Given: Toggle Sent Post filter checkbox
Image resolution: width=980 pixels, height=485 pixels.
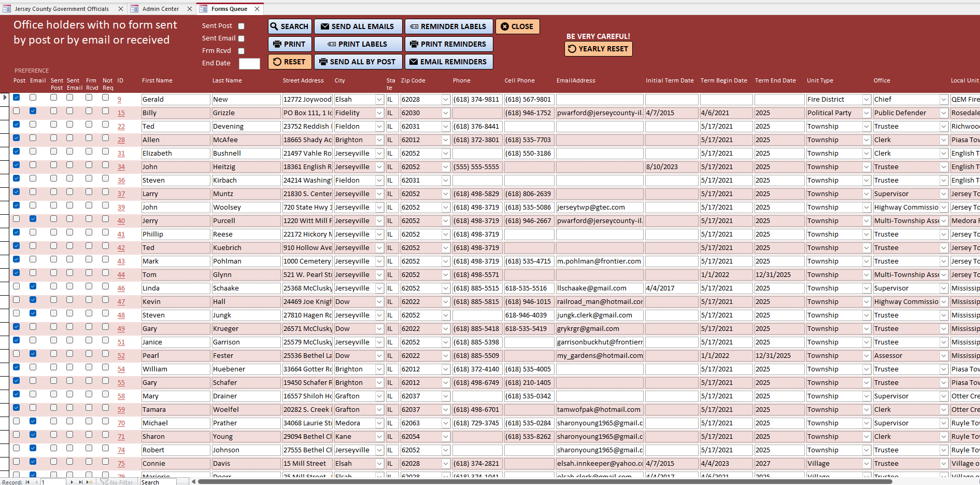Looking at the screenshot, I should tap(241, 26).
